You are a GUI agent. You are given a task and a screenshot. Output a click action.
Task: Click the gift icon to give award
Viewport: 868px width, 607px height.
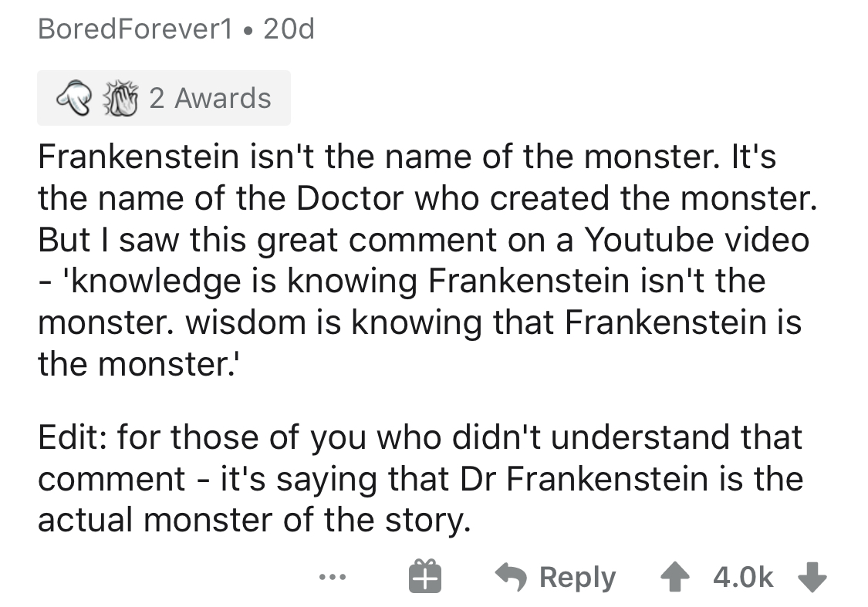(x=425, y=578)
